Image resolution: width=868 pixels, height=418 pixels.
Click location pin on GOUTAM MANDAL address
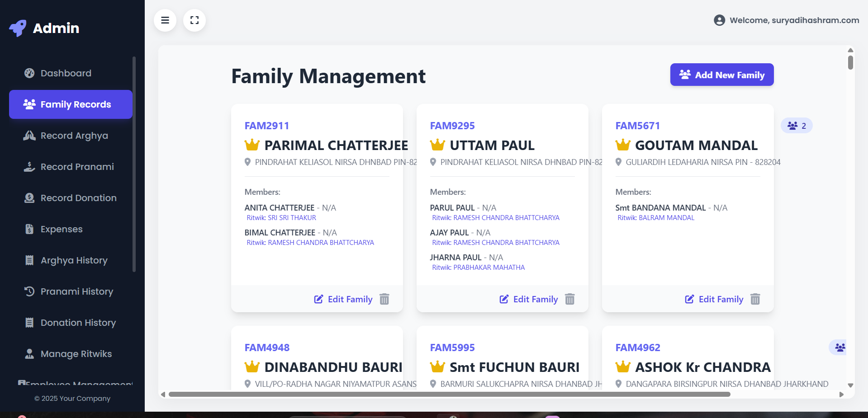[618, 162]
